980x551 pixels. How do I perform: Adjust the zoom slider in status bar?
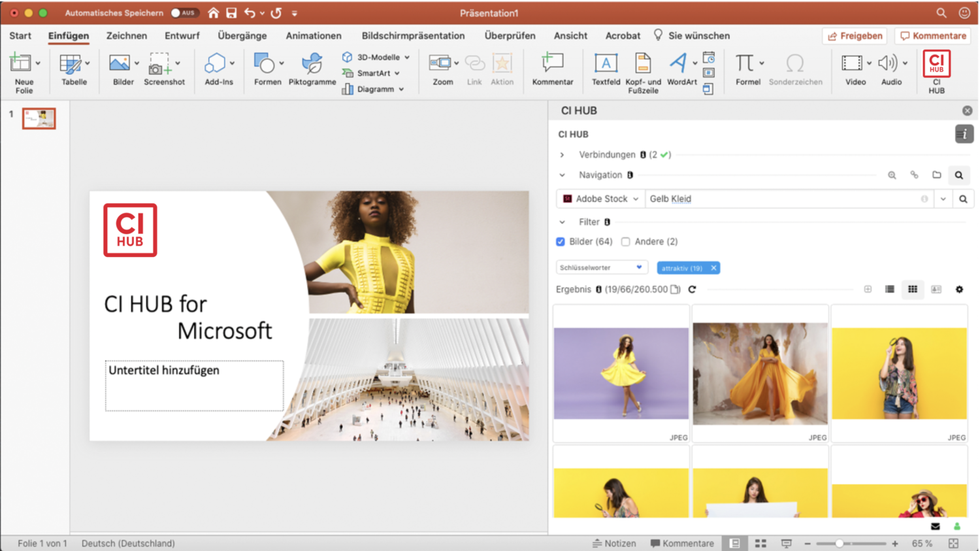[x=840, y=543]
